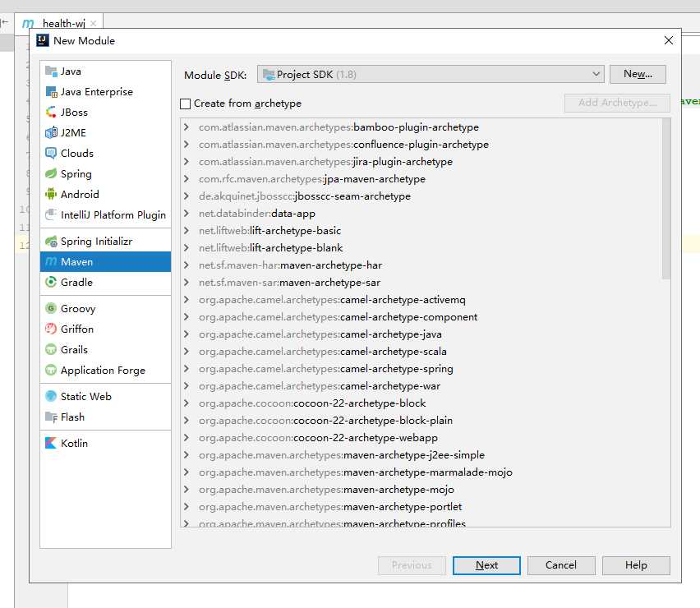Choose Java Enterprise icon in sidebar
Screen dimensions: 700x608
[51, 92]
